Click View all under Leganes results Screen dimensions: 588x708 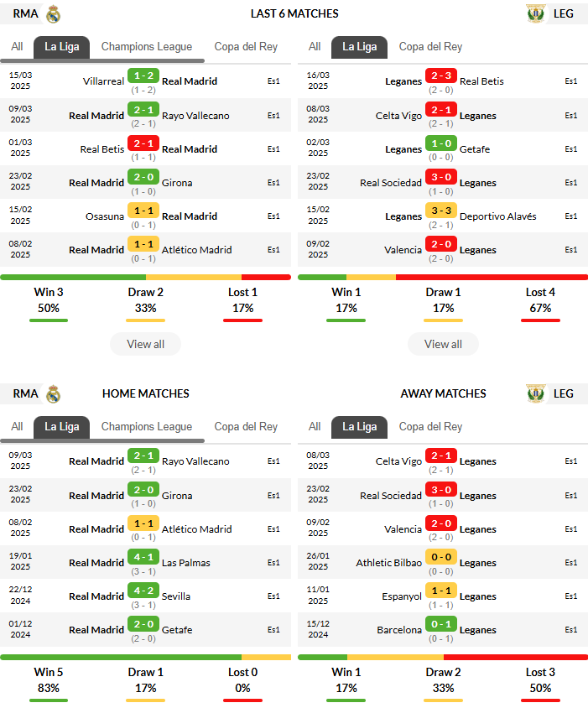click(x=443, y=344)
